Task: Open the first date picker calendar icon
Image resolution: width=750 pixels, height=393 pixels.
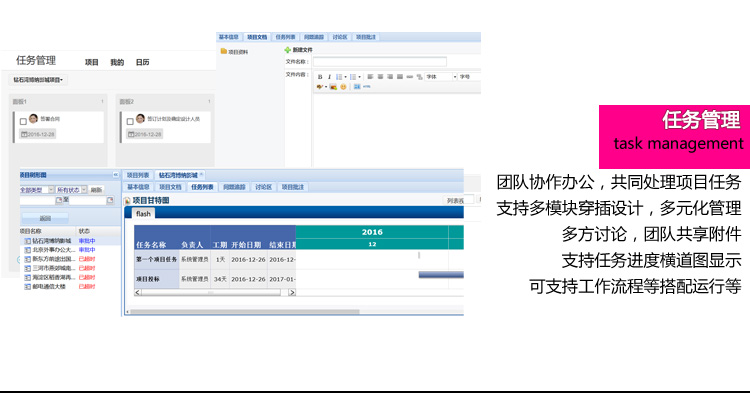Action: coord(59,200)
